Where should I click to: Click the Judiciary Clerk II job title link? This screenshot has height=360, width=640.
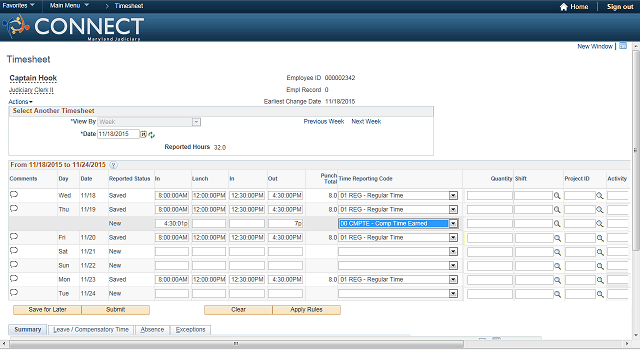click(31, 90)
